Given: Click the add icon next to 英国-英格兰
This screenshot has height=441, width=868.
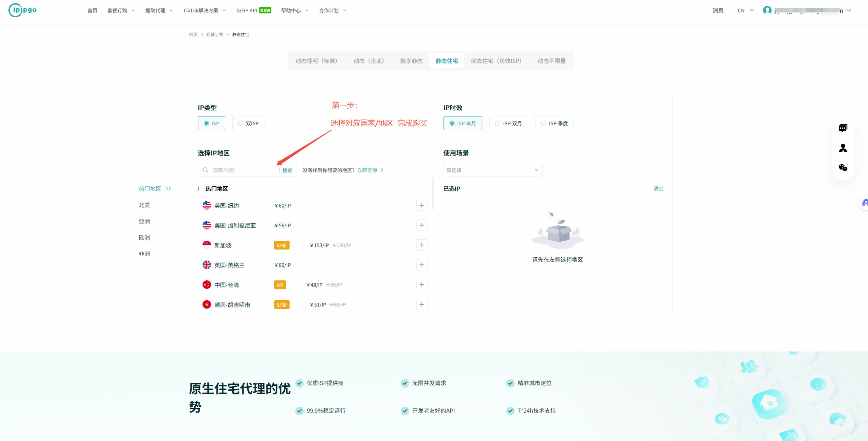Looking at the screenshot, I should pyautogui.click(x=421, y=265).
